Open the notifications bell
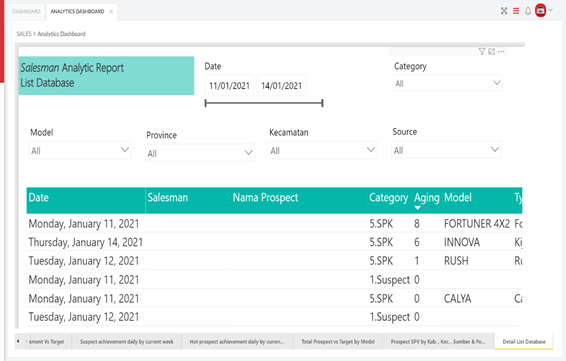The height and width of the screenshot is (361, 566). [528, 11]
